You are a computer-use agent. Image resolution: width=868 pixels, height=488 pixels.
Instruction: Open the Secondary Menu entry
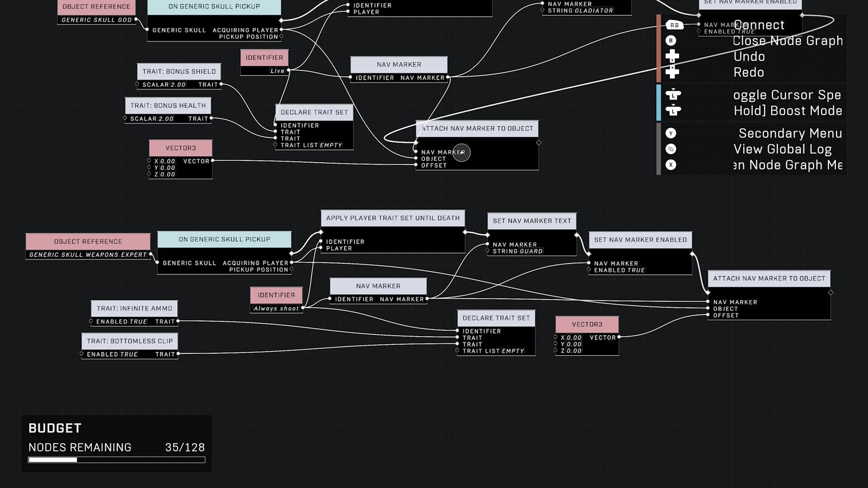pos(790,133)
